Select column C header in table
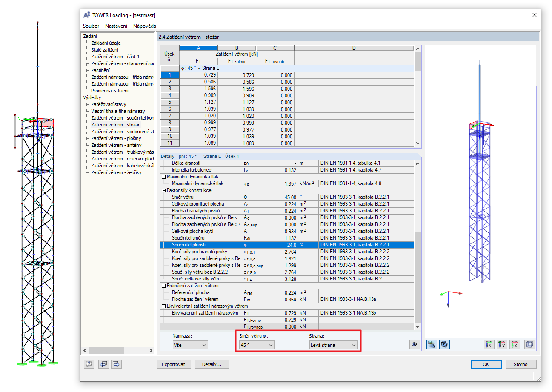 pyautogui.click(x=275, y=48)
